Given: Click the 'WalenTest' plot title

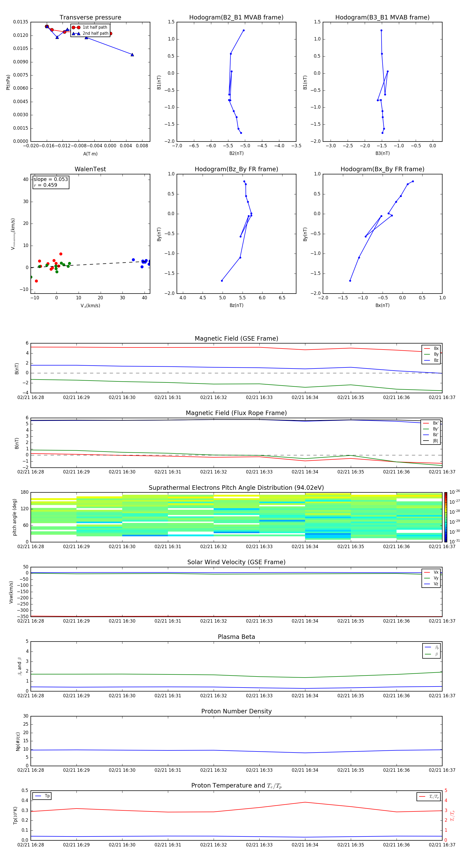Looking at the screenshot, I should coord(90,169).
